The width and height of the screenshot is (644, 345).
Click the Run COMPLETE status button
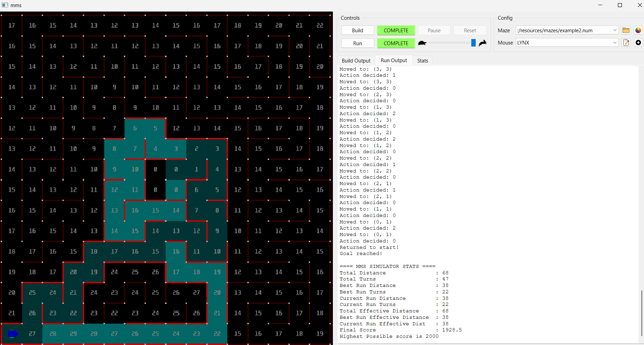pyautogui.click(x=396, y=43)
